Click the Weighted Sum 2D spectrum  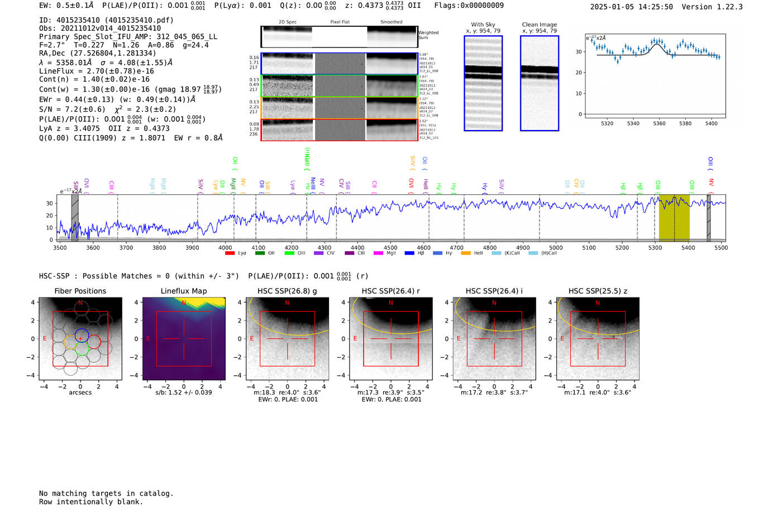point(339,37)
